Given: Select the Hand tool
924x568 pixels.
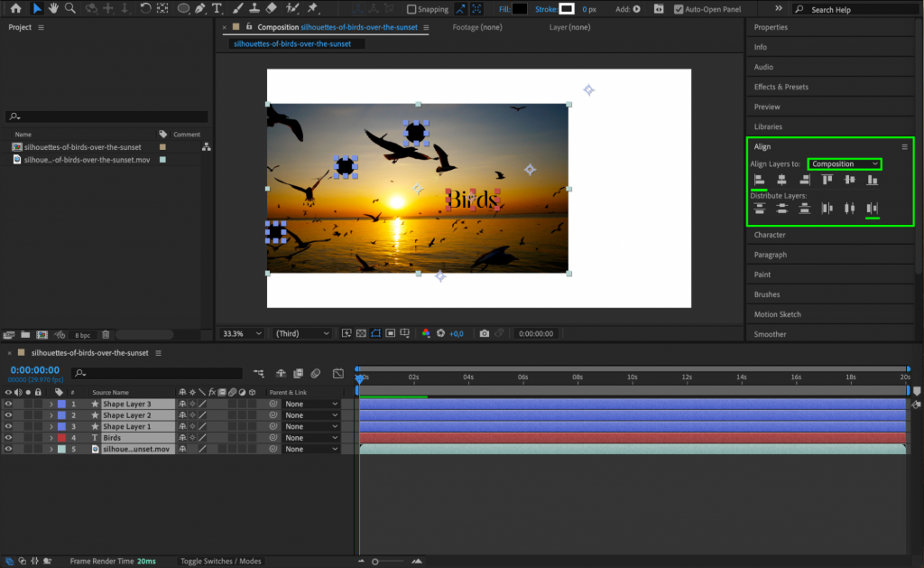Looking at the screenshot, I should 53,8.
